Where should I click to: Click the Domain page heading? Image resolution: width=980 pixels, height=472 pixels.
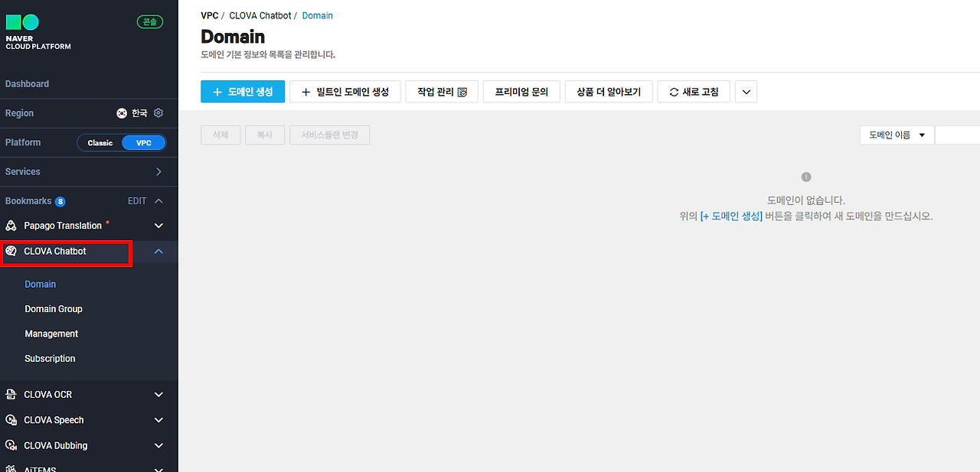point(233,37)
